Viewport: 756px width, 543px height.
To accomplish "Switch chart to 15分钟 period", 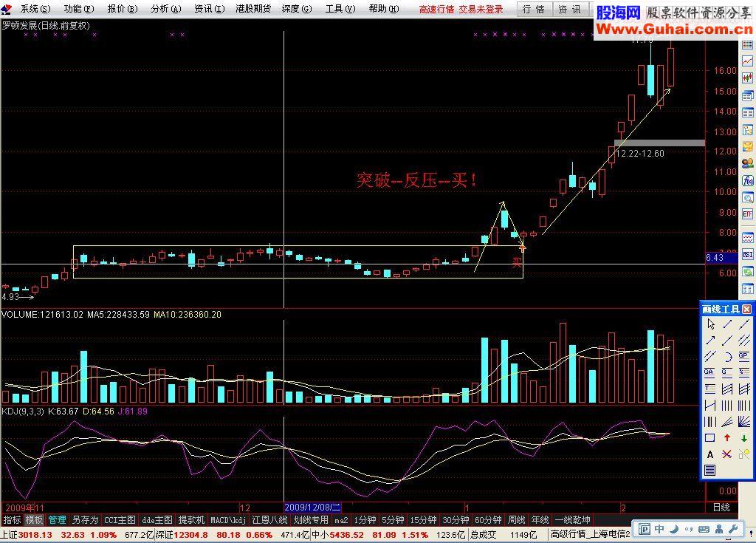I will pos(423,520).
